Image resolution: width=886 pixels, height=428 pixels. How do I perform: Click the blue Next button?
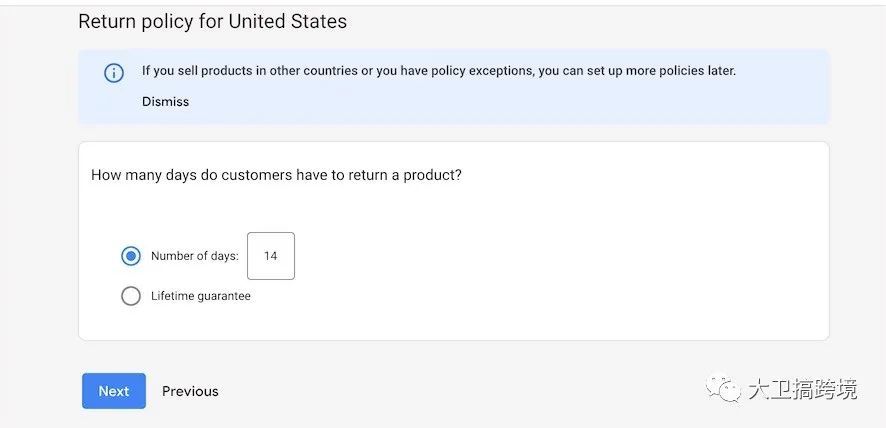[x=114, y=391]
